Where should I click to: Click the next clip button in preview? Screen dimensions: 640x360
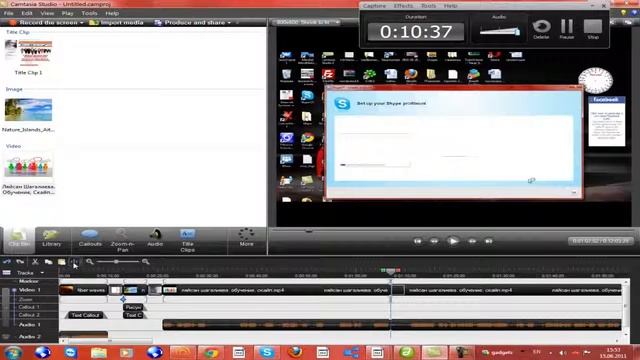pos(489,241)
